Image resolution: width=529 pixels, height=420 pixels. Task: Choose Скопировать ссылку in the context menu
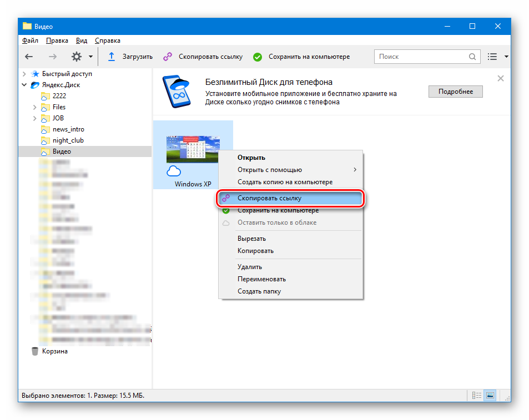click(290, 198)
